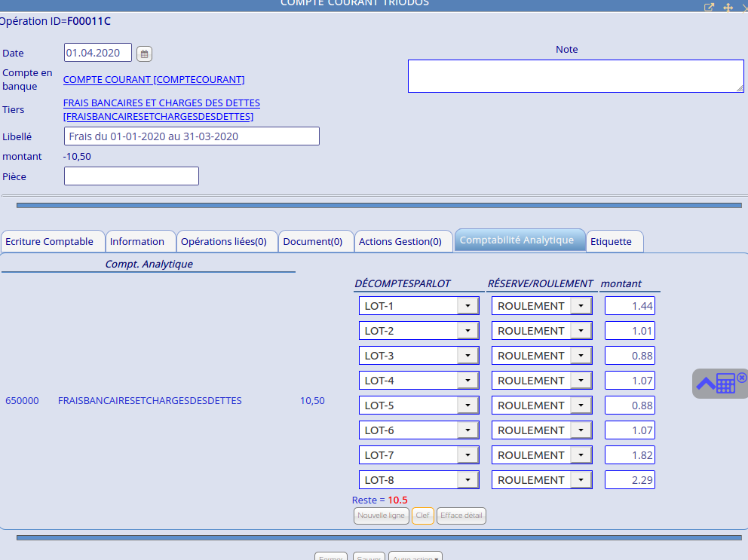The image size is (748, 560).
Task: Dismiss the calculator widget with circled X
Action: pyautogui.click(x=741, y=377)
